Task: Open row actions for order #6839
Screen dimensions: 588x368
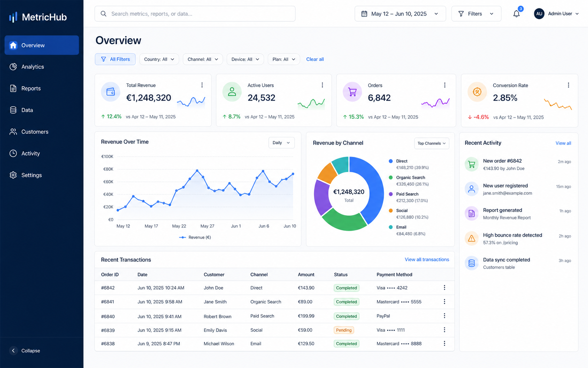Action: [x=445, y=330]
